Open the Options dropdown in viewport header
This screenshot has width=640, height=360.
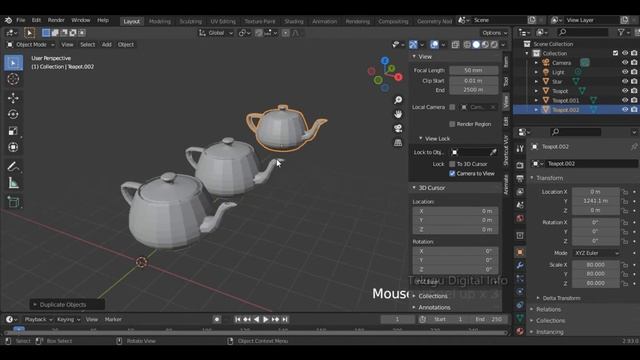(494, 33)
